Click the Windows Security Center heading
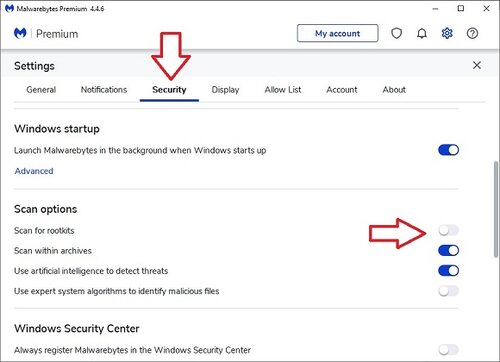Screen dimensions: 500x362 [77, 329]
